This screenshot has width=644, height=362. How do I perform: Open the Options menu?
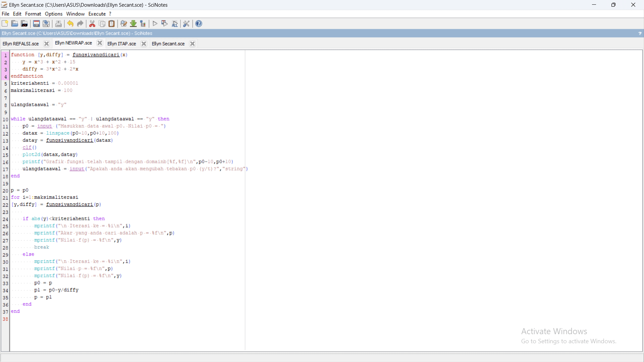tap(54, 14)
